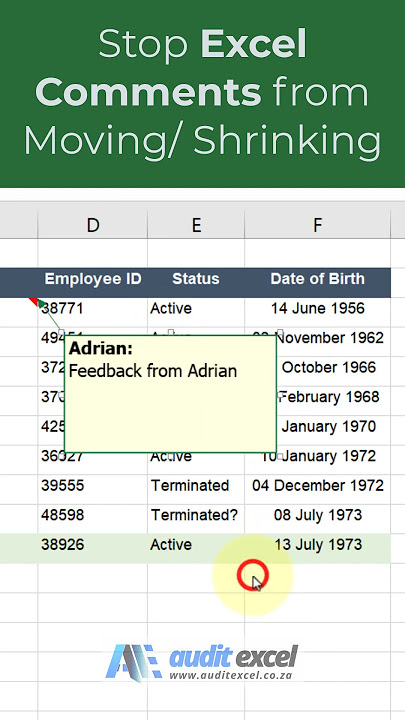
Task: Select column F header
Action: click(x=317, y=225)
